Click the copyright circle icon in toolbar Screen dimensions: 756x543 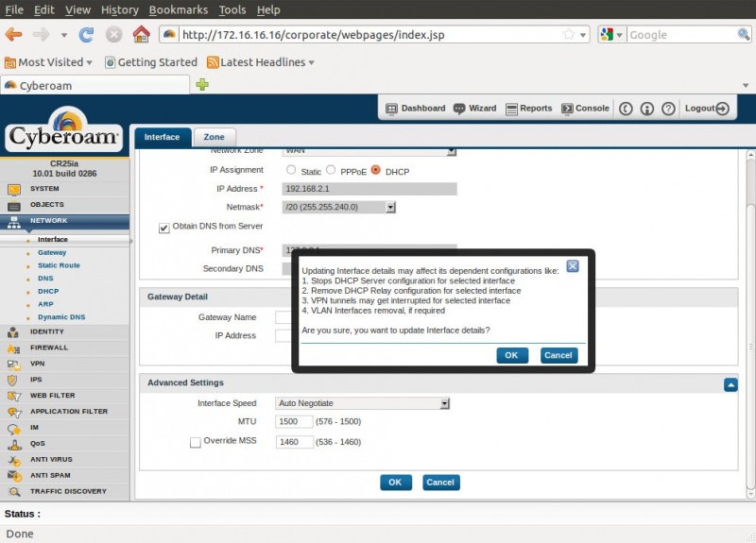626,109
